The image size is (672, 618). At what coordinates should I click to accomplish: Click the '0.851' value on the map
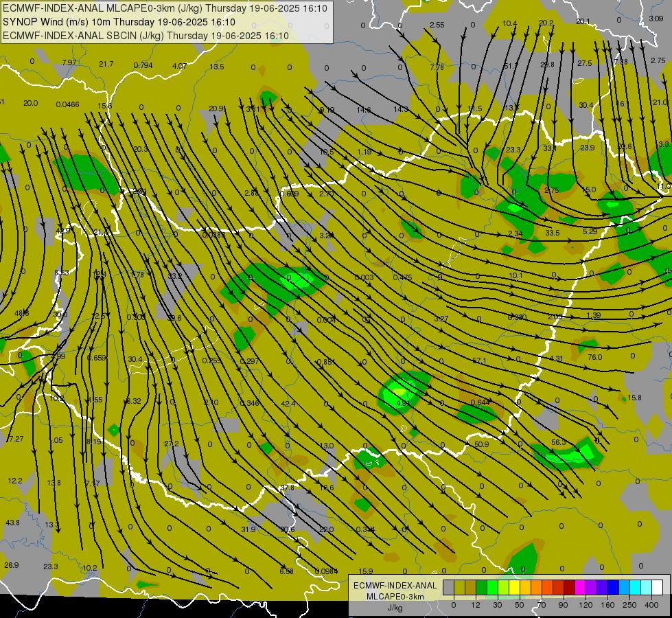click(x=326, y=362)
